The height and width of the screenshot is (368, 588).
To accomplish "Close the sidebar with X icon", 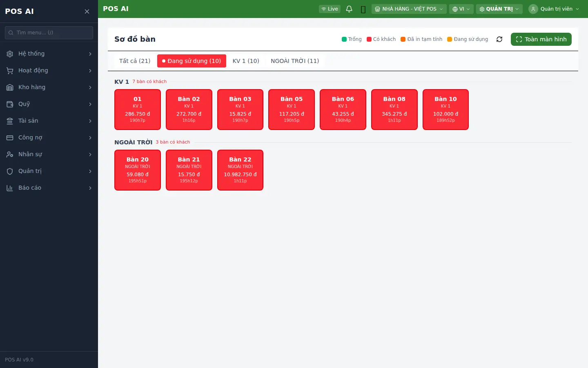I will point(87,11).
